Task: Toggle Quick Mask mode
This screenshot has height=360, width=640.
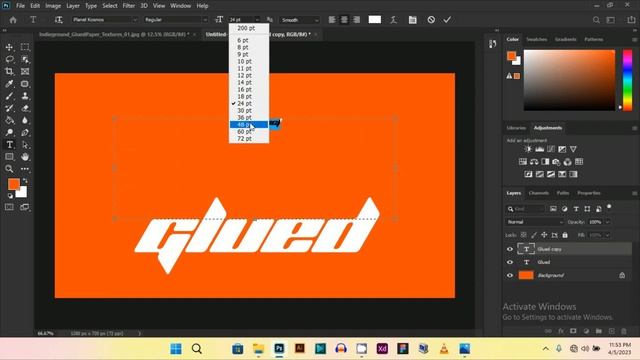Action: point(9,207)
